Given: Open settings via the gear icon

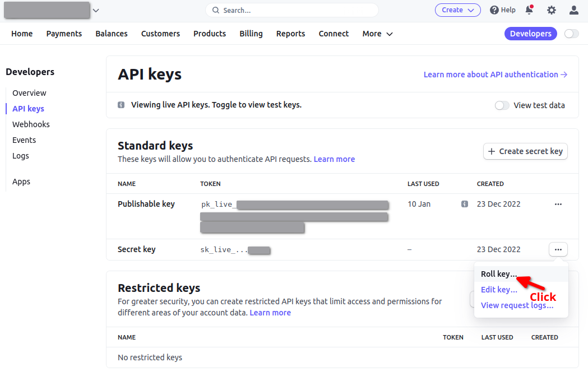Looking at the screenshot, I should tap(552, 10).
